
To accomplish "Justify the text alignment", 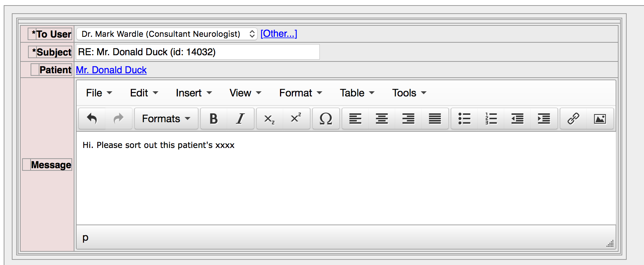I will 435,119.
